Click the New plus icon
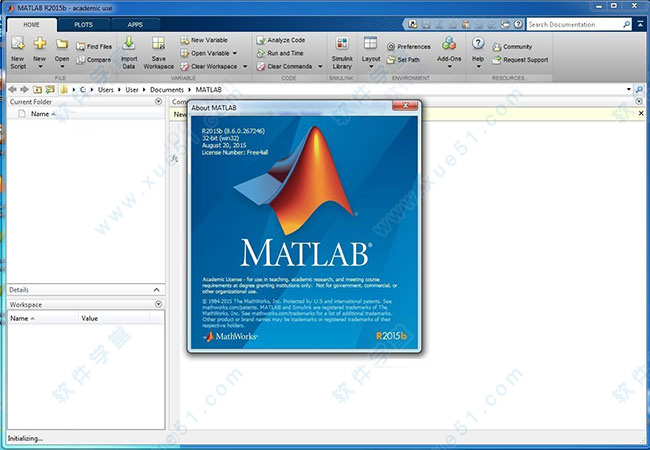Image resolution: width=650 pixels, height=450 pixels. [x=40, y=43]
